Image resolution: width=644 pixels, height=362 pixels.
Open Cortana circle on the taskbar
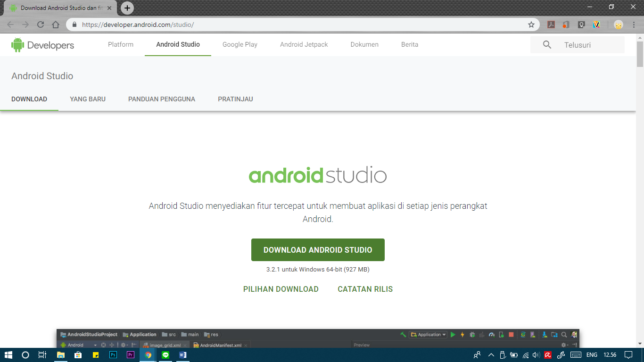click(x=25, y=355)
